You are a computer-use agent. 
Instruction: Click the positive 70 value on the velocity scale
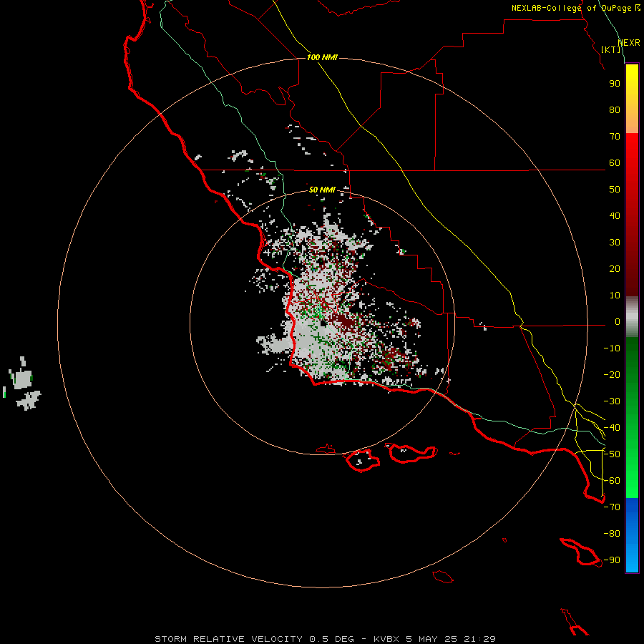coord(615,137)
